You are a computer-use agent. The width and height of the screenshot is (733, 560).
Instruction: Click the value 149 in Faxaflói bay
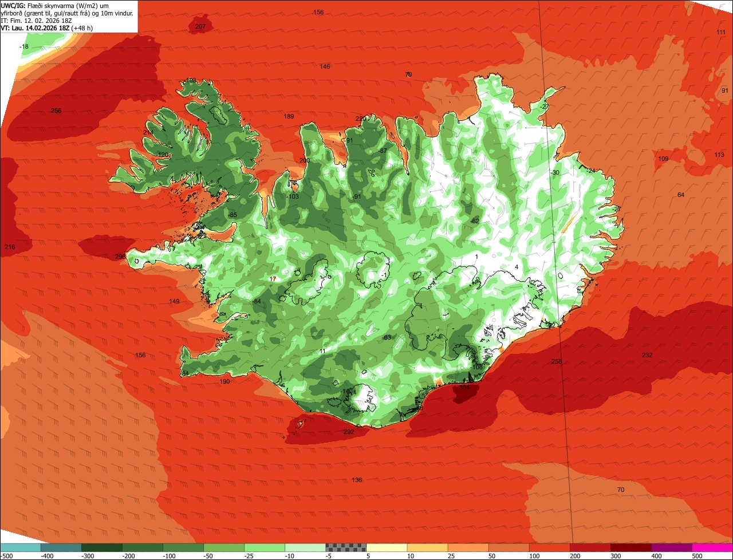[175, 301]
